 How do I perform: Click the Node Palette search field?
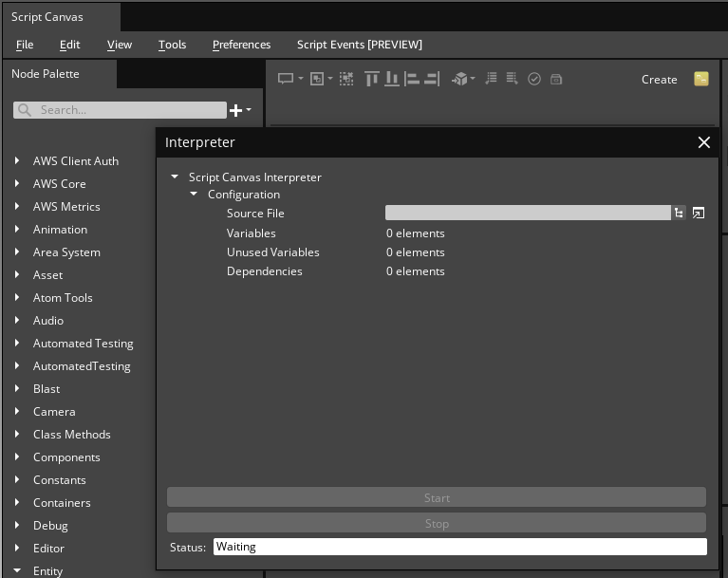pyautogui.click(x=128, y=110)
